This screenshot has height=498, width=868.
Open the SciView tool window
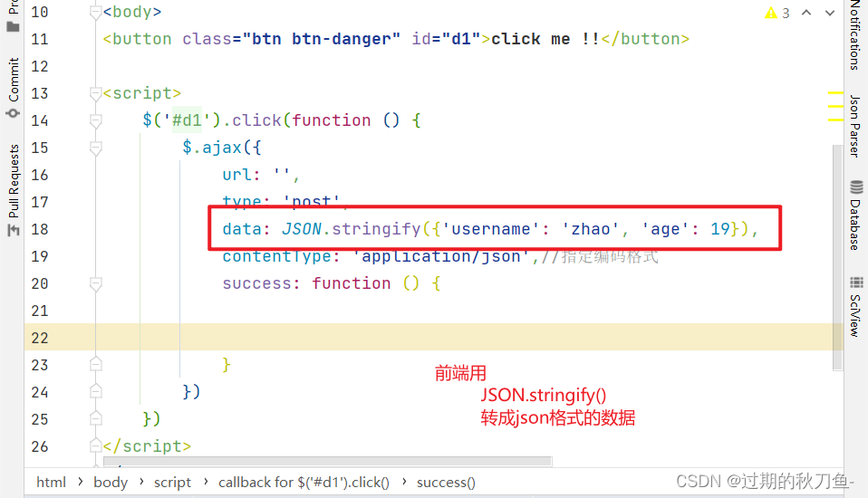point(856,307)
